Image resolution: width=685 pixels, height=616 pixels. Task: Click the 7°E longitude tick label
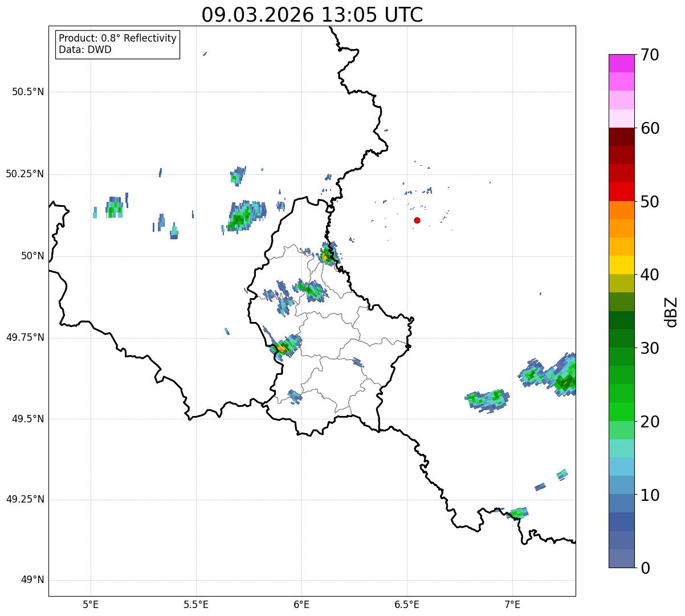click(512, 604)
